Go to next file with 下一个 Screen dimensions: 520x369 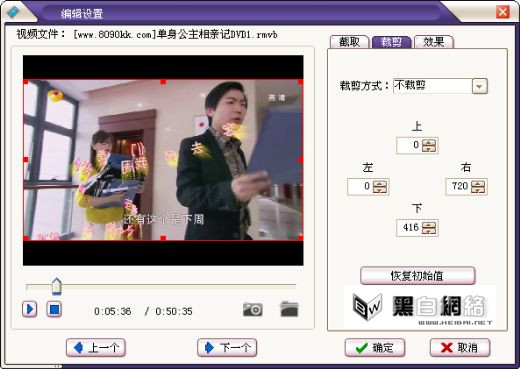pyautogui.click(x=227, y=348)
